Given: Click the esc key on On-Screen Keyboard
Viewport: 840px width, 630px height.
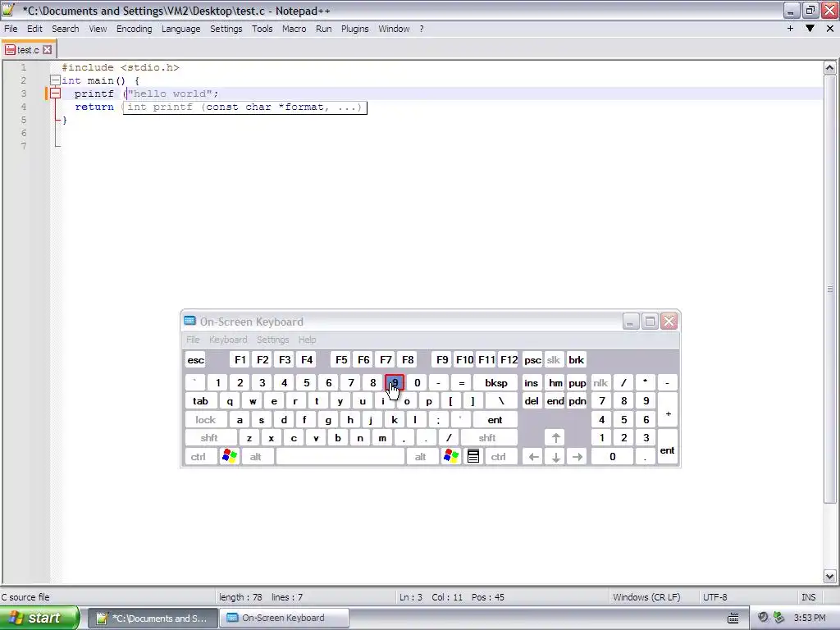Looking at the screenshot, I should pos(195,360).
